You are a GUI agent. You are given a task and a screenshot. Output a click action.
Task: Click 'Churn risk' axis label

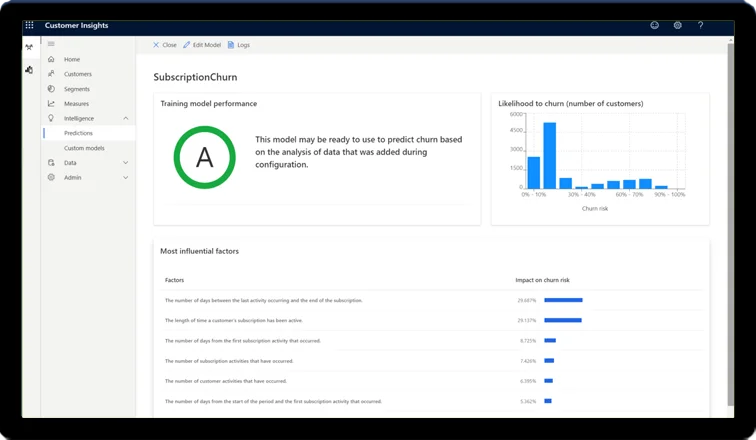pyautogui.click(x=594, y=209)
